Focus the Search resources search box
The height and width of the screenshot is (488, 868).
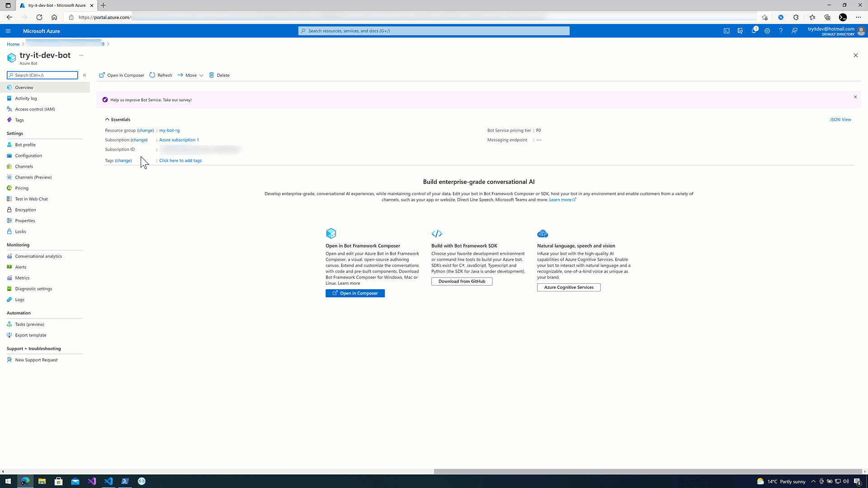coord(434,31)
